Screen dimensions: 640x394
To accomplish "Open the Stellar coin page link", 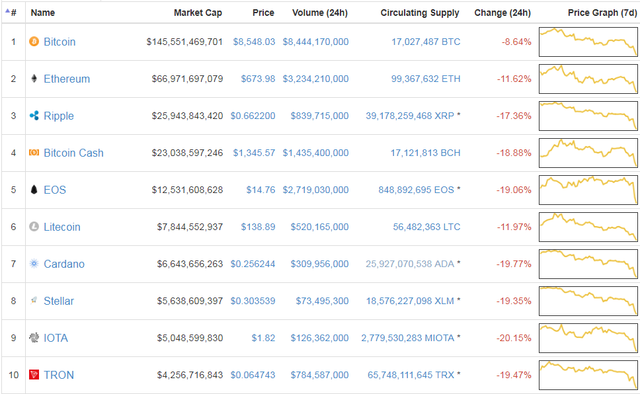I will [x=59, y=301].
